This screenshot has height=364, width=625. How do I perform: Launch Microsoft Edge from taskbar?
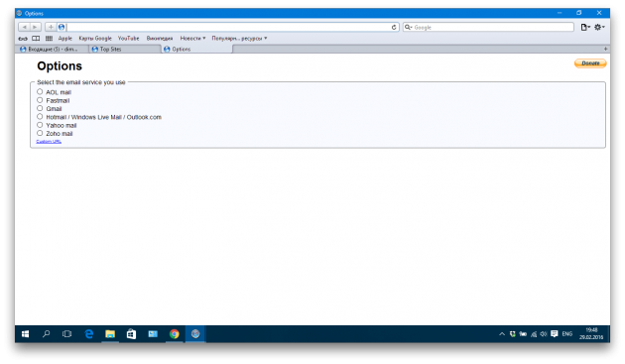point(89,334)
